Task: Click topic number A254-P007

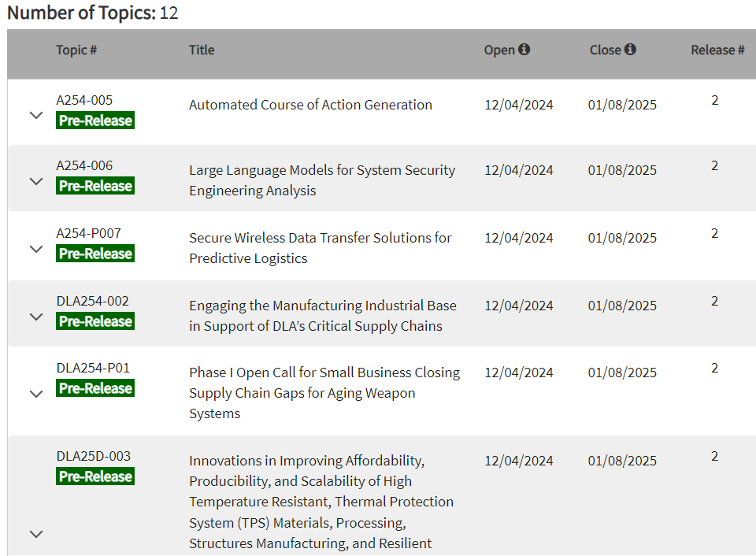Action: [x=88, y=233]
